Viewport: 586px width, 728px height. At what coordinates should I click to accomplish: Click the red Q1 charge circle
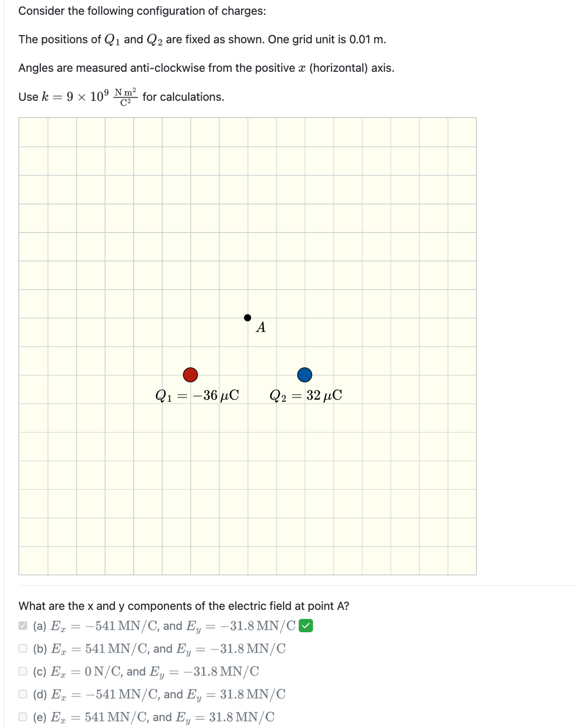190,375
